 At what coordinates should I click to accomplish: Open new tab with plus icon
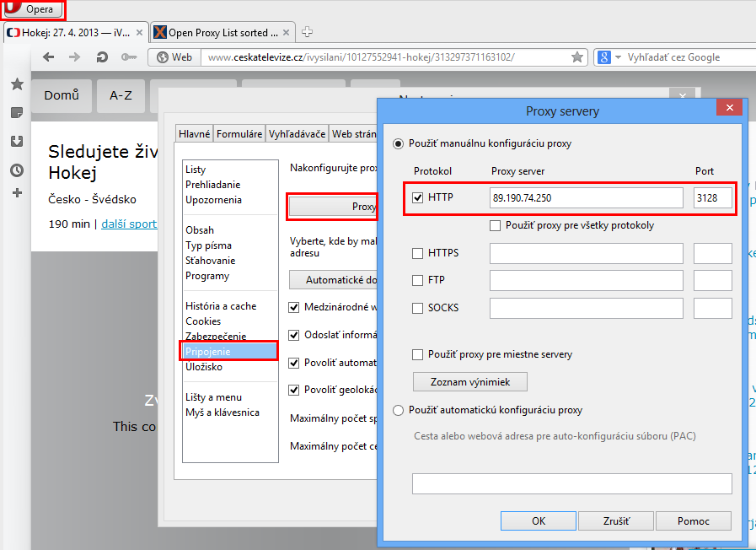tap(307, 33)
